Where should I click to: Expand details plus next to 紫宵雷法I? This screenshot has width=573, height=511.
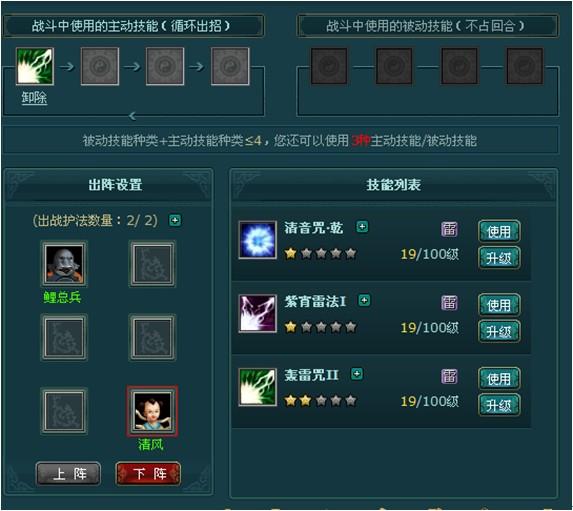pyautogui.click(x=364, y=300)
